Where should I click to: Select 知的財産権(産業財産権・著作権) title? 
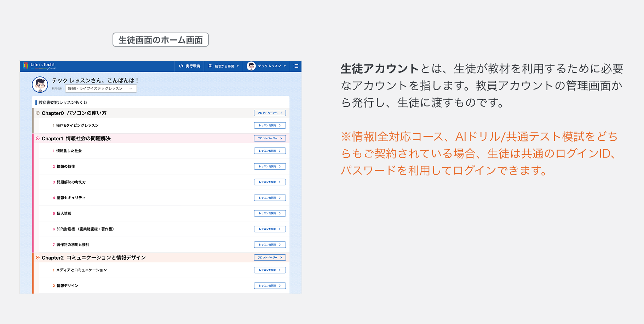point(85,229)
